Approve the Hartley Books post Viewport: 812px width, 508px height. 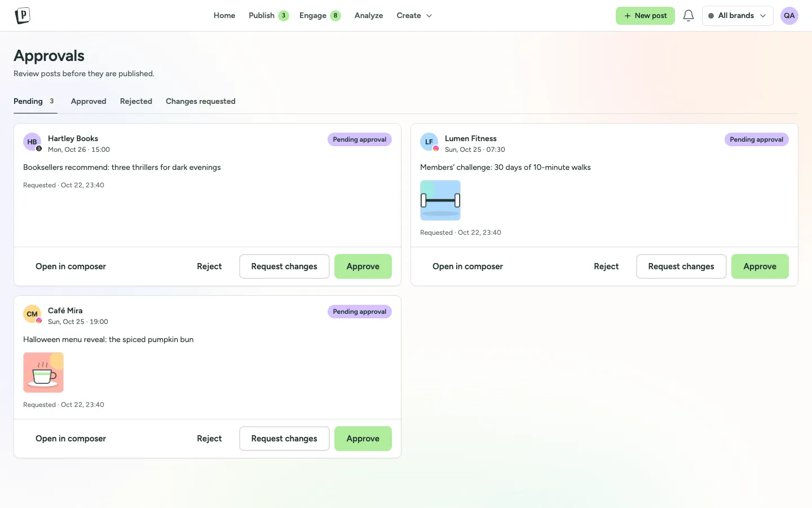click(363, 266)
